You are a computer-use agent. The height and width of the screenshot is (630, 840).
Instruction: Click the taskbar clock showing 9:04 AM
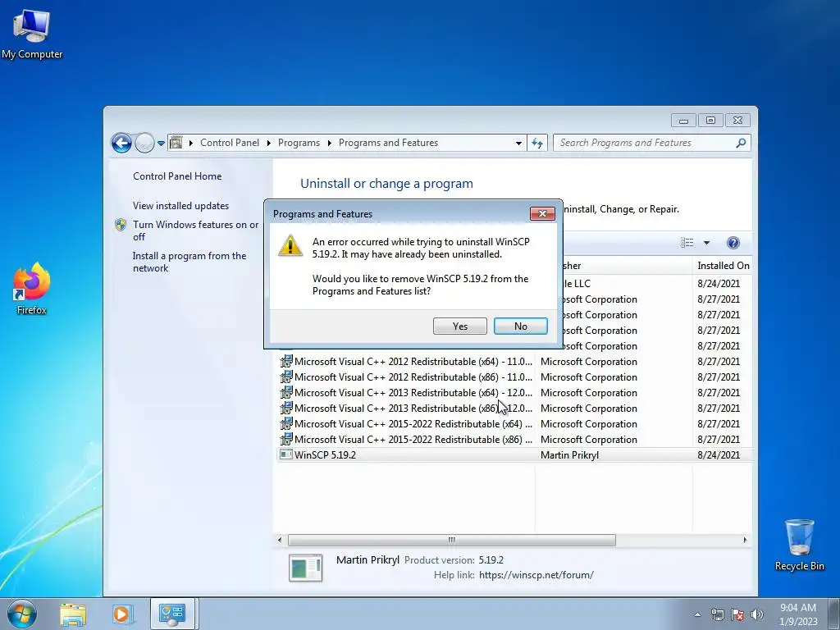click(797, 614)
